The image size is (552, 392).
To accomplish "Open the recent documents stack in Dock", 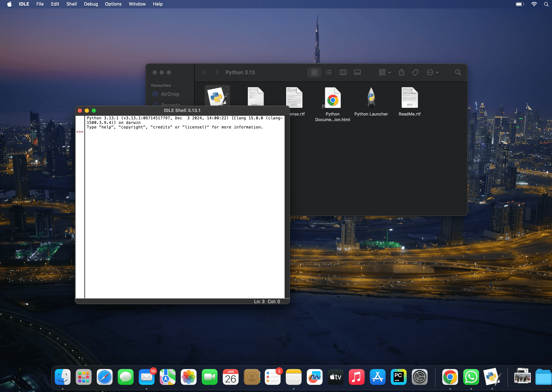I will click(x=522, y=376).
